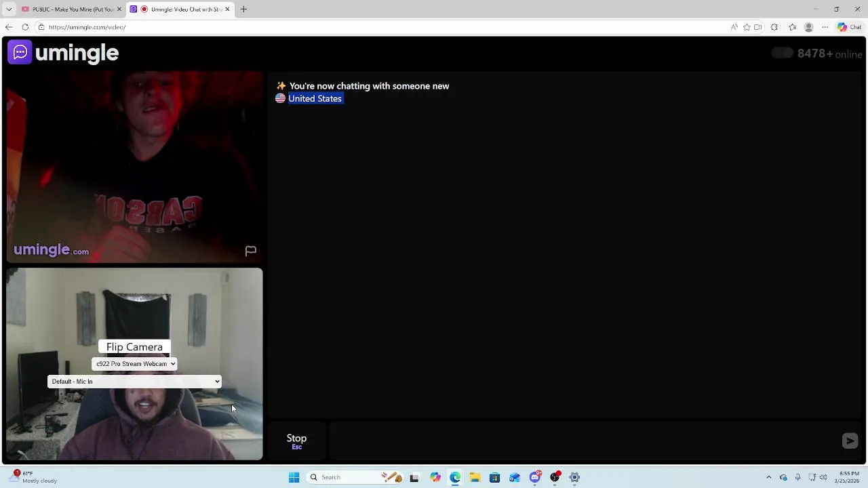
Task: Switch to Microsoft Edge on taskbar
Action: click(455, 477)
